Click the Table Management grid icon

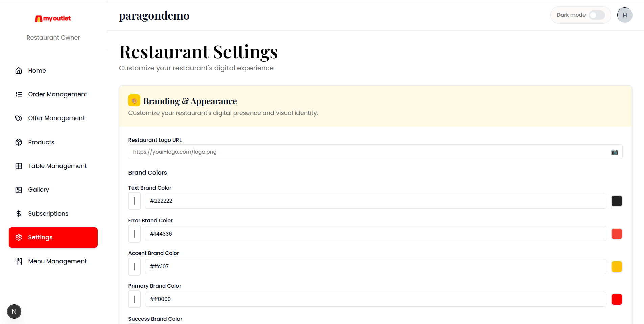[19, 166]
